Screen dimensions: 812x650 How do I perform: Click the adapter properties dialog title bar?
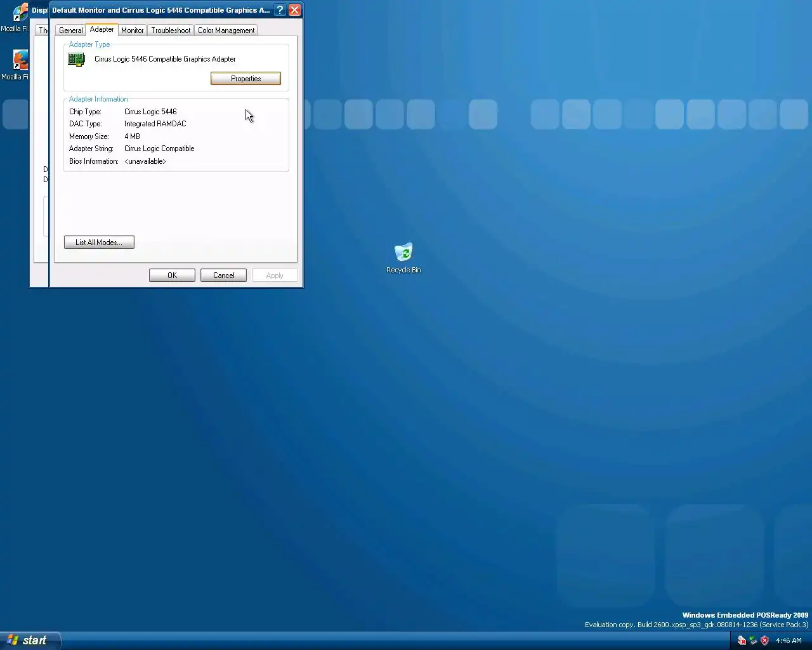click(160, 10)
